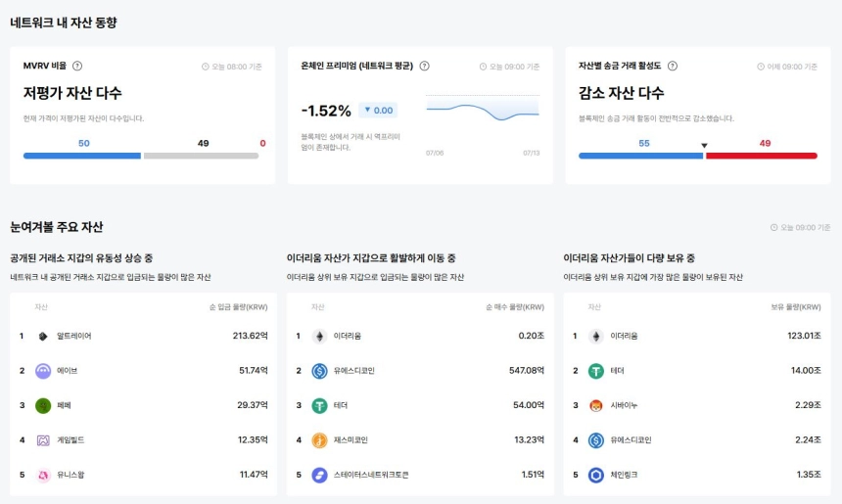Click the black marker triangle on 송금 활성도 bar
The height and width of the screenshot is (504, 842).
(704, 146)
